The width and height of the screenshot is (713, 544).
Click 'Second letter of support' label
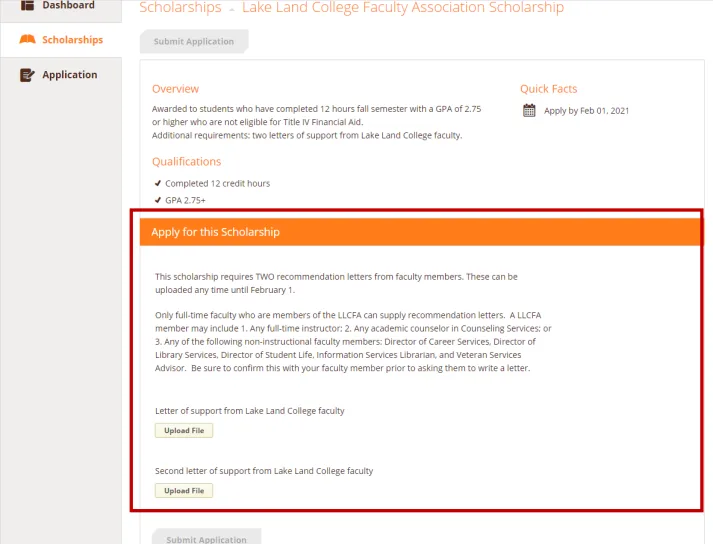click(264, 471)
